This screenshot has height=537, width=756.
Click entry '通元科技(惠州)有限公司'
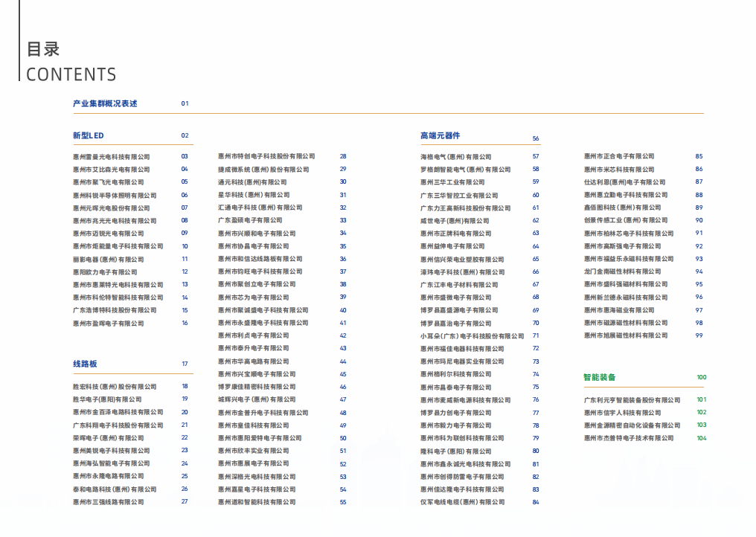click(x=252, y=182)
